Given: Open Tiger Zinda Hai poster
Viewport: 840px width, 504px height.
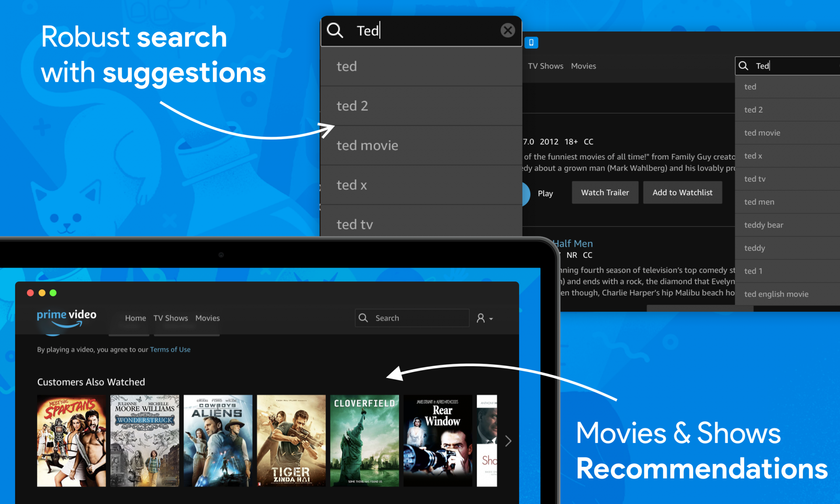Looking at the screenshot, I should point(291,441).
